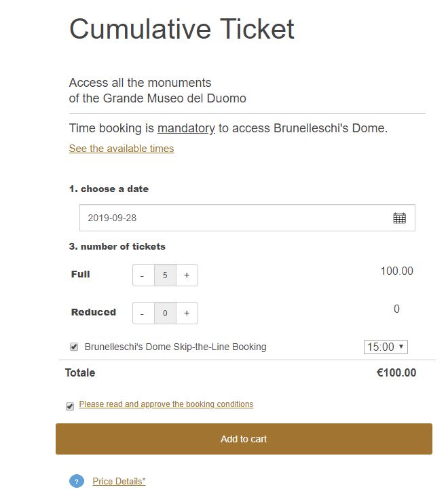Open the Price Details link
This screenshot has width=448, height=500.
point(119,481)
